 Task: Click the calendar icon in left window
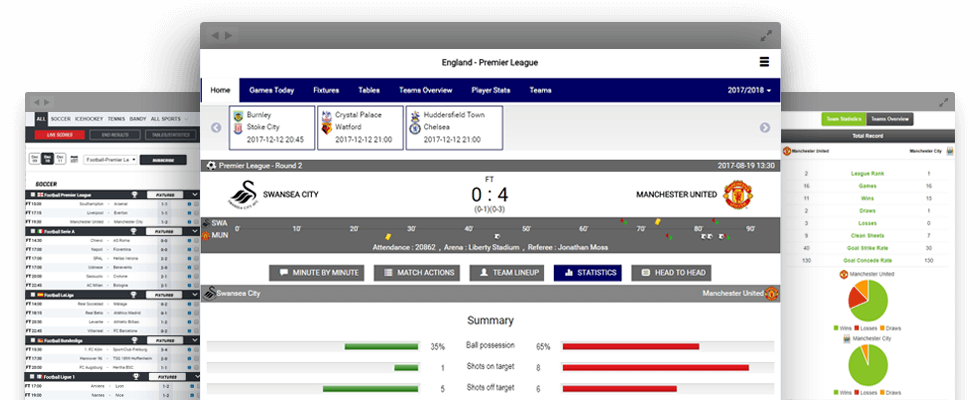[x=74, y=159]
